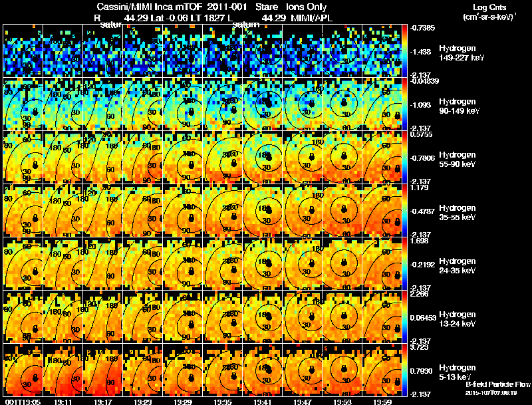The height and width of the screenshot is (405, 532).
Task: Click the Hydrogen 149-227 keV color bar
Action: 404,51
